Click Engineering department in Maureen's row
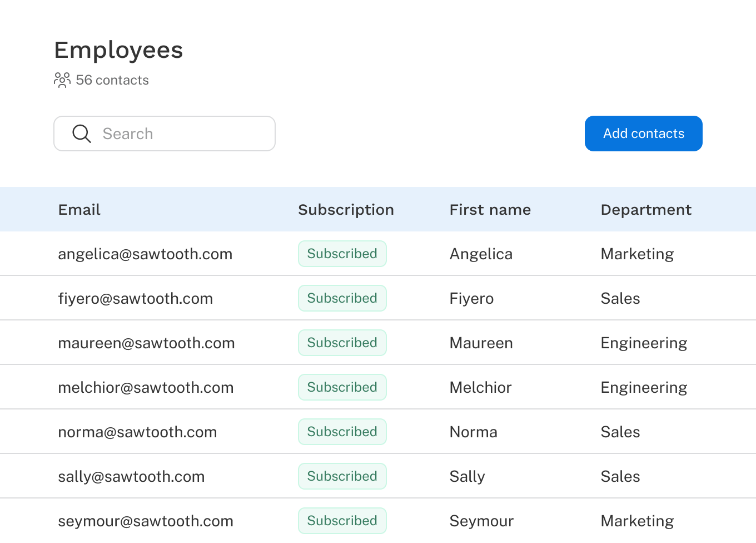 click(644, 343)
